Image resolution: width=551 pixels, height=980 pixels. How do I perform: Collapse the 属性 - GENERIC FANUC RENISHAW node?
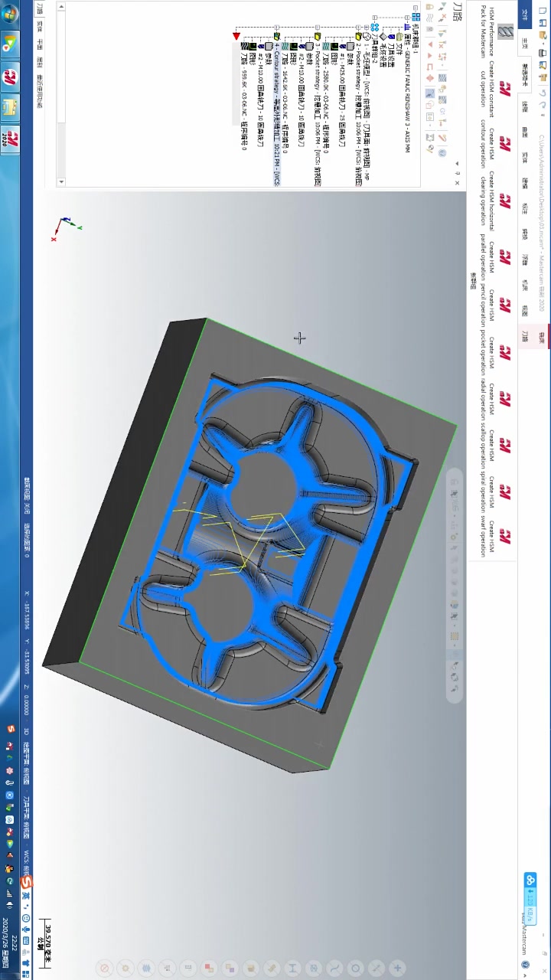click(x=406, y=18)
